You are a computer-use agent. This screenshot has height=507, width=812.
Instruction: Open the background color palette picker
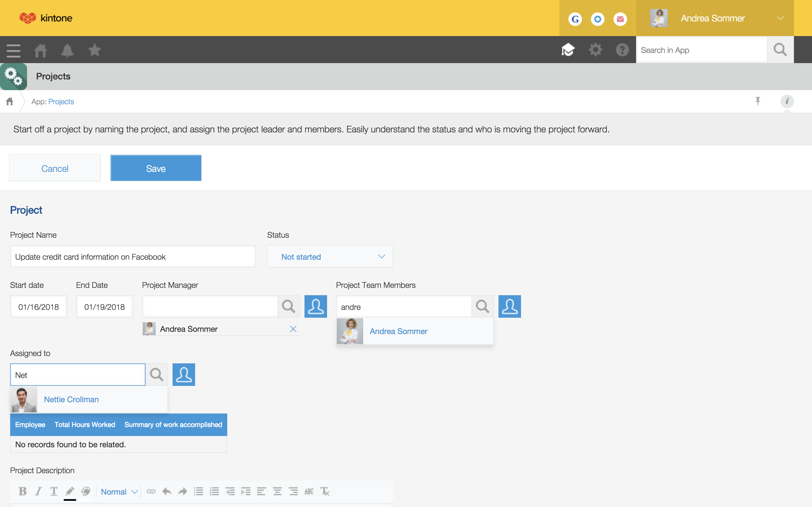click(x=86, y=491)
